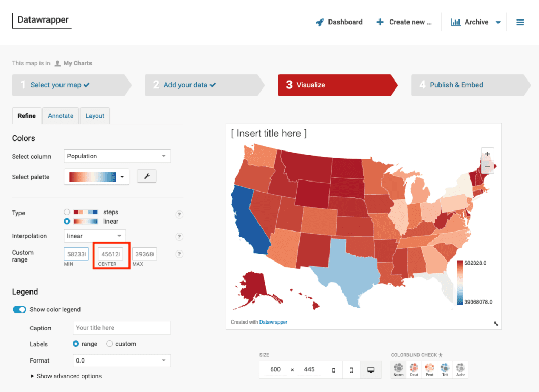Image resolution: width=539 pixels, height=392 pixels.
Task: Switch to the Layout tab
Action: [x=95, y=116]
